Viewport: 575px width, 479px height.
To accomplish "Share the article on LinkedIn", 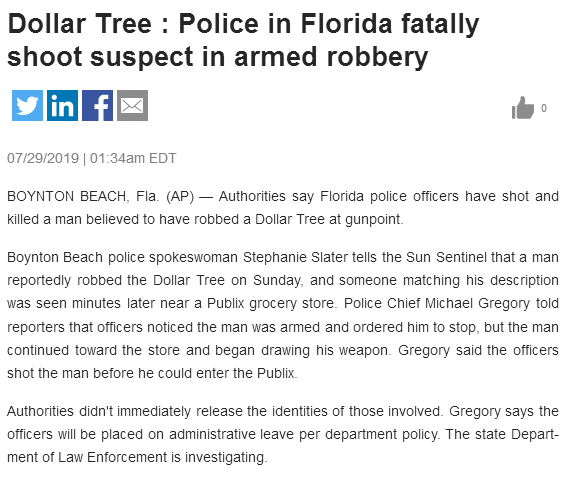I will [62, 106].
